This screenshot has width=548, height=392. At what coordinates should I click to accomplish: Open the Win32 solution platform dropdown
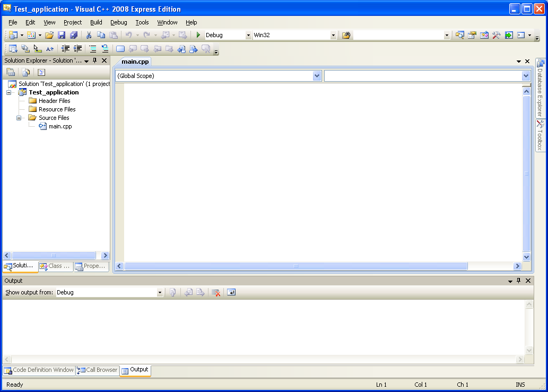[x=333, y=36]
